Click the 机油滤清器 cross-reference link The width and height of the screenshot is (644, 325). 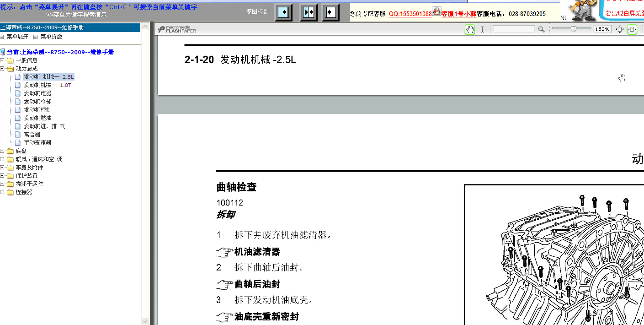pos(257,252)
